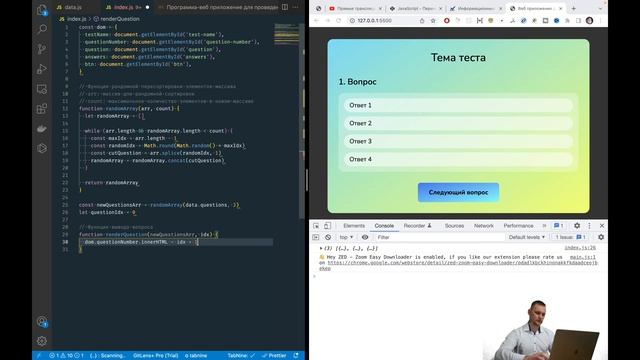
Task: Clear the console with the clear icon
Action: pos(328,237)
